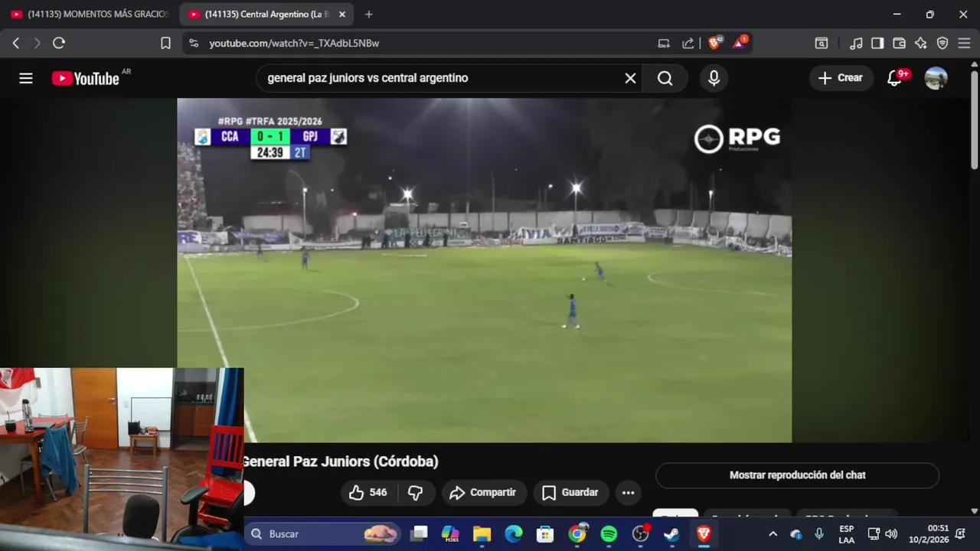The height and width of the screenshot is (551, 980).
Task: Open Microsoft Edge from taskbar
Action: [514, 533]
